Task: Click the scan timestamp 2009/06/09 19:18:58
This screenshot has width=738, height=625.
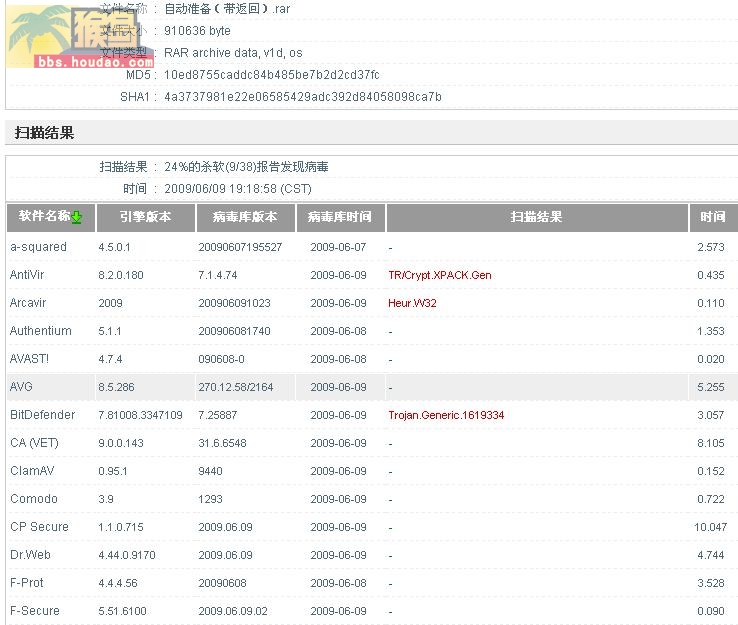Action: (238, 189)
